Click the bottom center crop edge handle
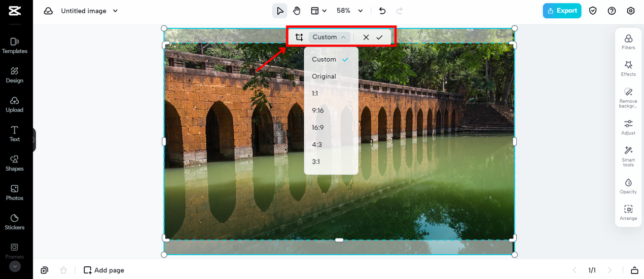The image size is (644, 279). point(339,240)
